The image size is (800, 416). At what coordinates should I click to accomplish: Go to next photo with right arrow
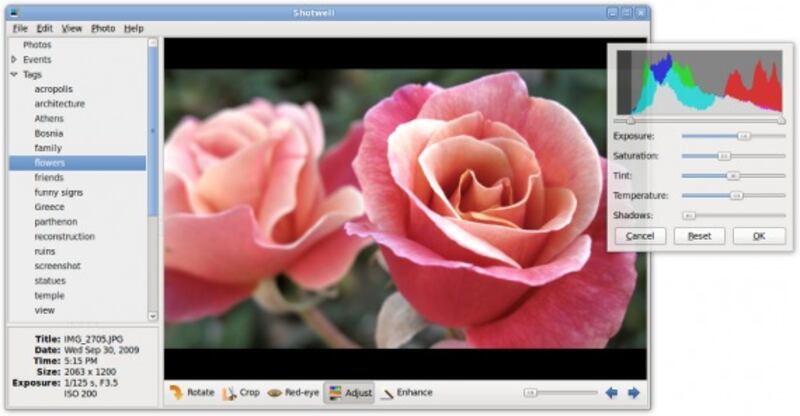(633, 393)
